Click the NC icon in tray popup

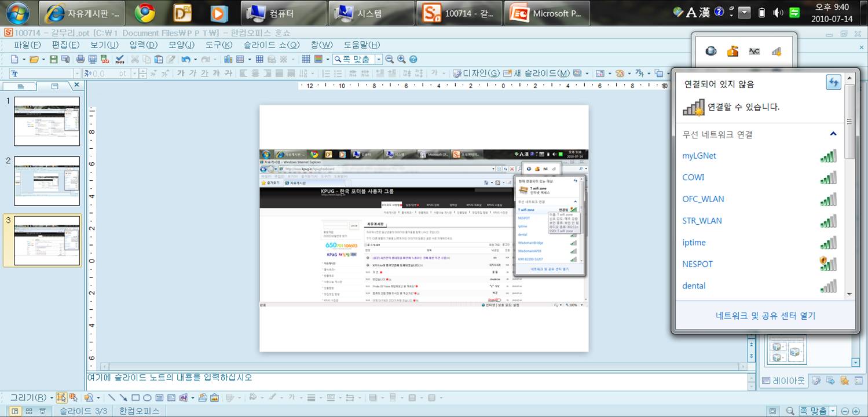(754, 52)
